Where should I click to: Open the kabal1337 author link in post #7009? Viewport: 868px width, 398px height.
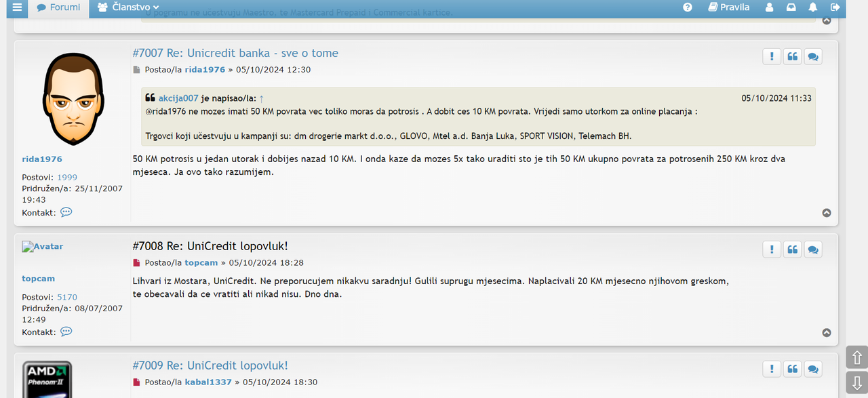[208, 382]
